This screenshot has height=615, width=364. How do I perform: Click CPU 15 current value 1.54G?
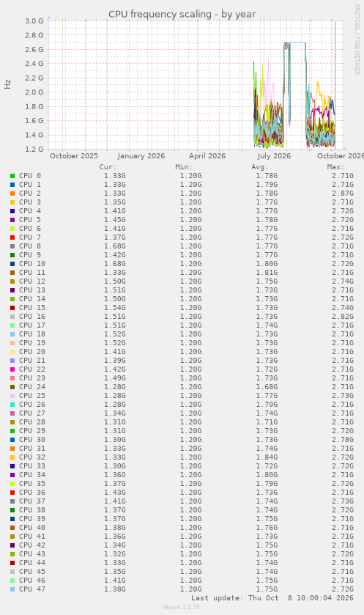[x=115, y=308]
